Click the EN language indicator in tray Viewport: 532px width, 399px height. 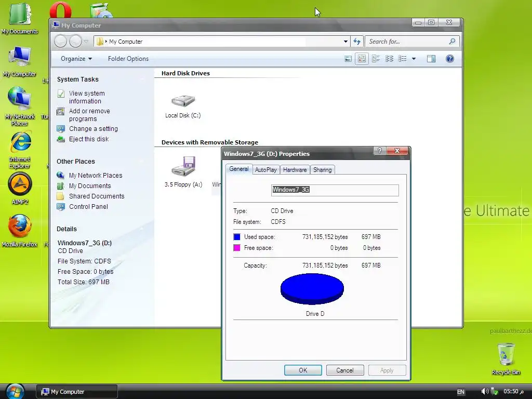tap(460, 392)
